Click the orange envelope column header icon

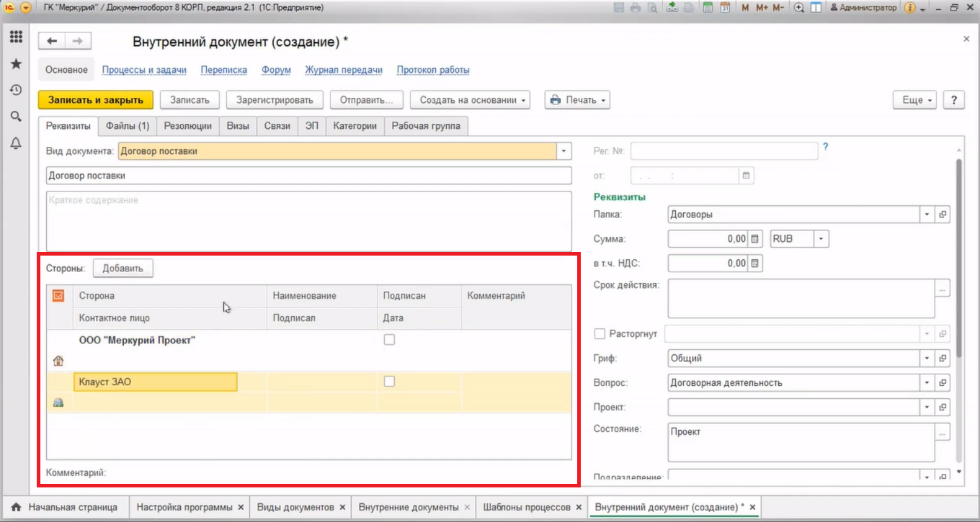click(58, 295)
